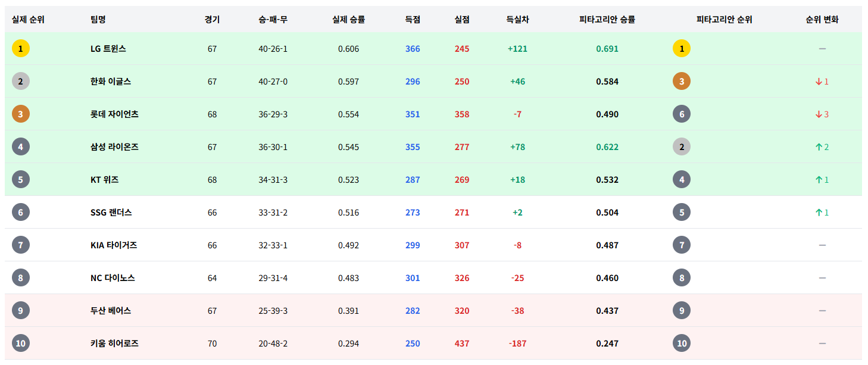This screenshot has width=868, height=365.
Task: Select team name LG 트윈스
Action: click(x=108, y=49)
